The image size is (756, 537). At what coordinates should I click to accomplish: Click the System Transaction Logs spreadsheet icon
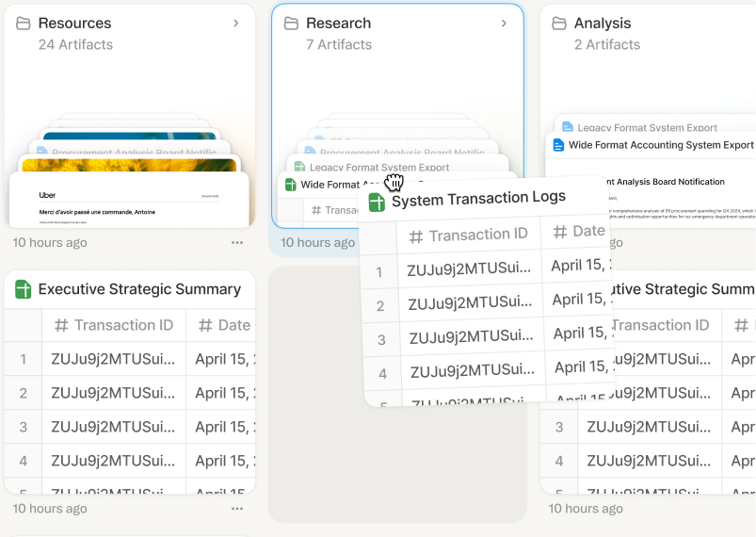(378, 202)
